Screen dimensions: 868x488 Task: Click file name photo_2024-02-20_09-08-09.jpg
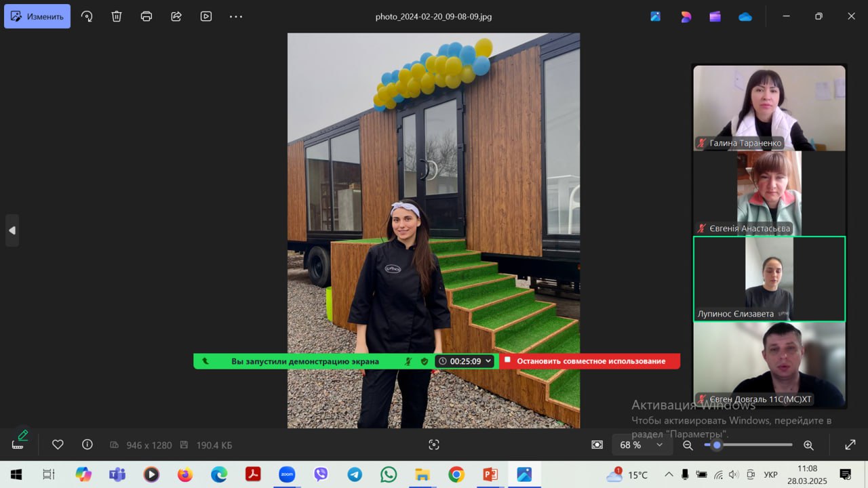tap(433, 16)
